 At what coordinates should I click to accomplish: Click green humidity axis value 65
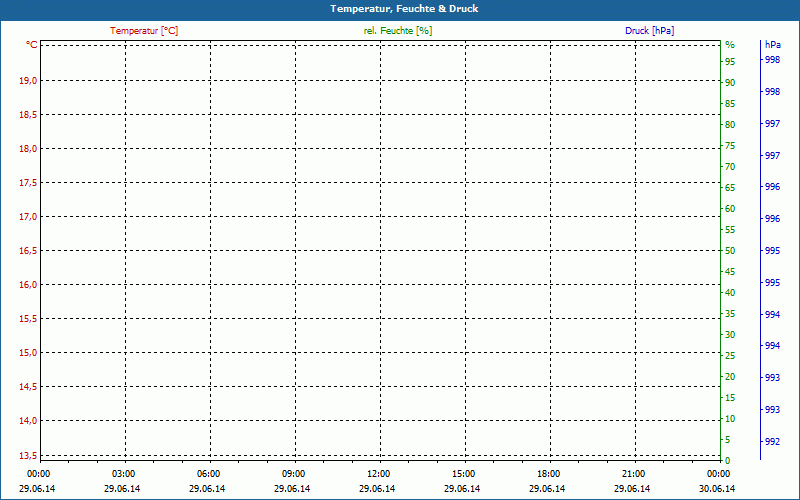coord(730,188)
